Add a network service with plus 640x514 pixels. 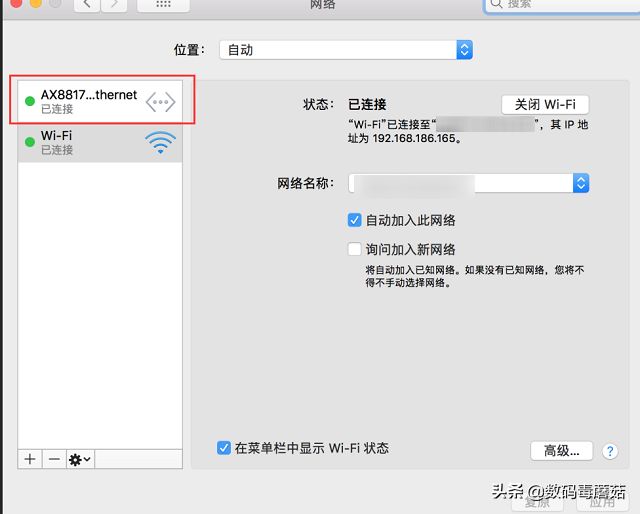pyautogui.click(x=30, y=459)
